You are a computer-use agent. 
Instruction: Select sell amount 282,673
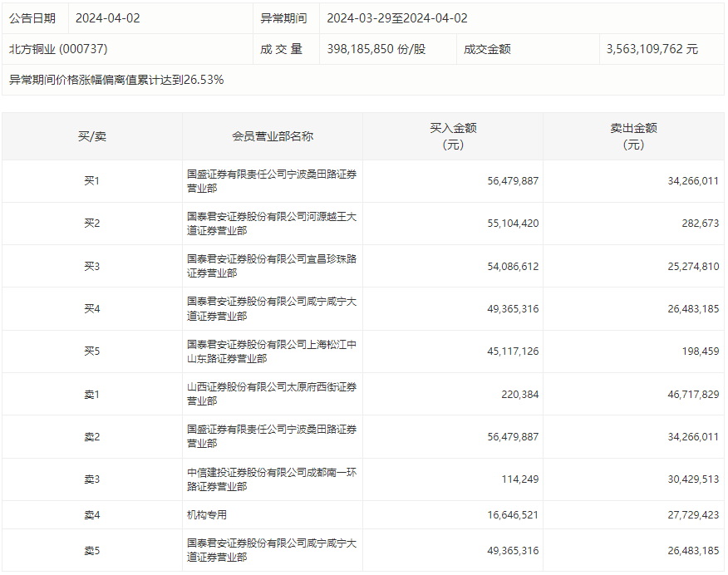click(x=700, y=224)
